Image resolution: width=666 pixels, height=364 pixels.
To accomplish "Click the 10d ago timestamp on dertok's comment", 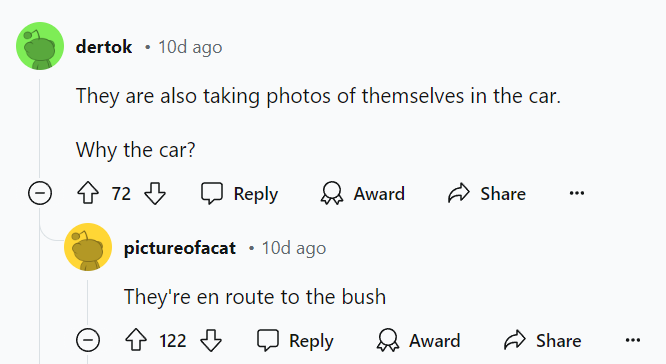I will click(190, 47).
